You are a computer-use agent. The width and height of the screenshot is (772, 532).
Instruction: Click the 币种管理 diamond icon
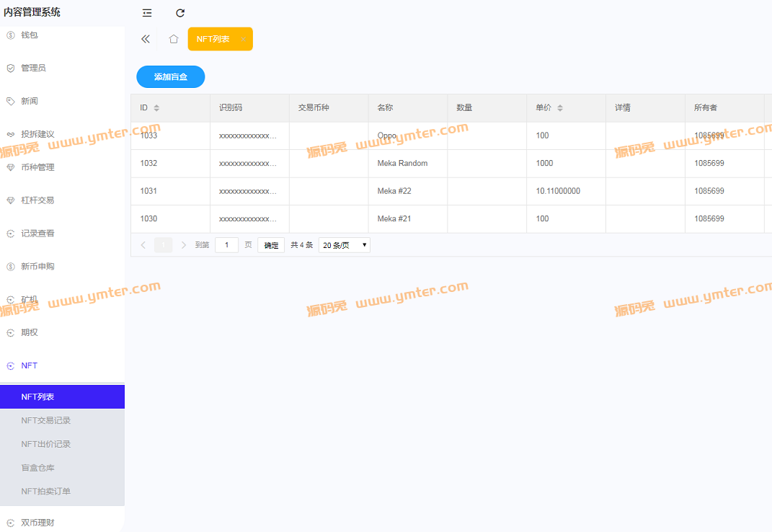coord(10,167)
